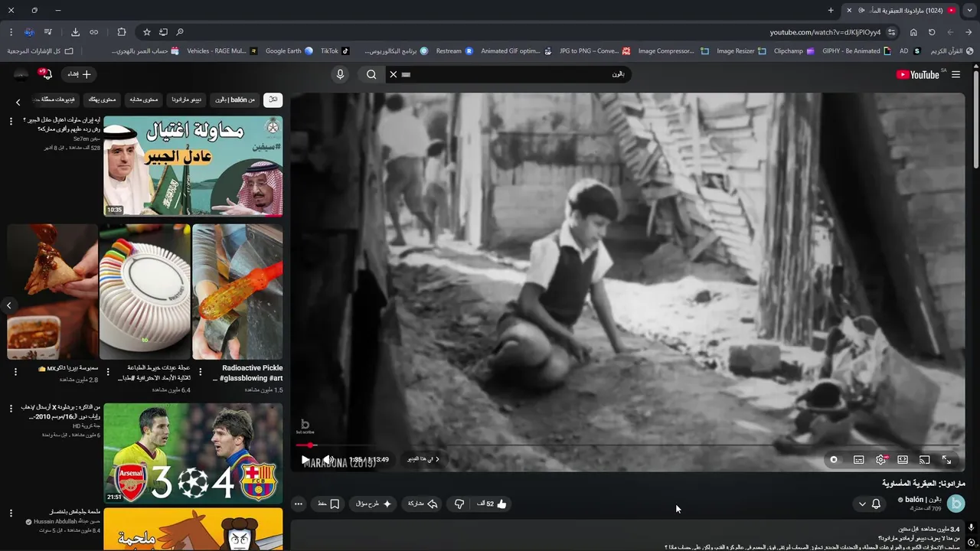Open YouTube notifications bell
This screenshot has height=551, width=980.
pos(47,74)
